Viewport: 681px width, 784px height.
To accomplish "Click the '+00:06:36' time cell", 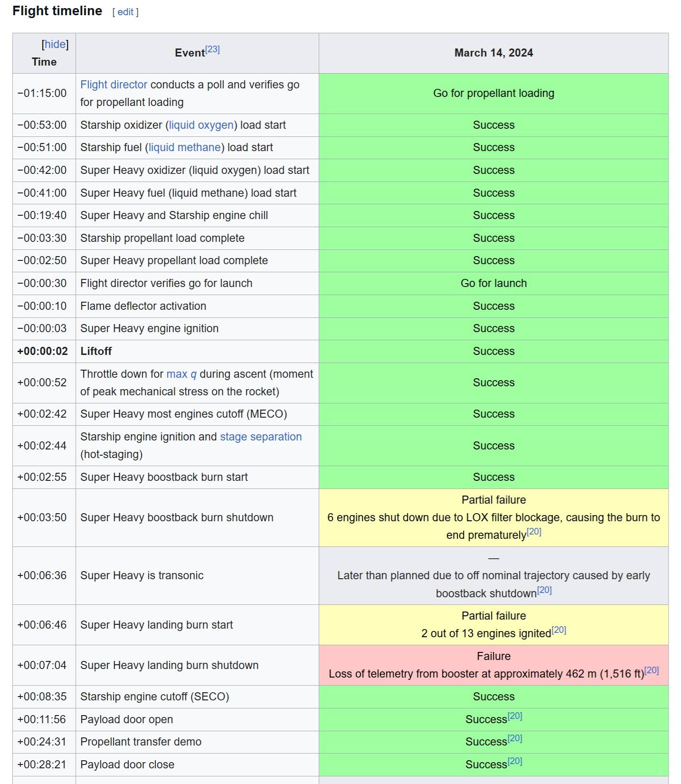I will click(x=44, y=575).
